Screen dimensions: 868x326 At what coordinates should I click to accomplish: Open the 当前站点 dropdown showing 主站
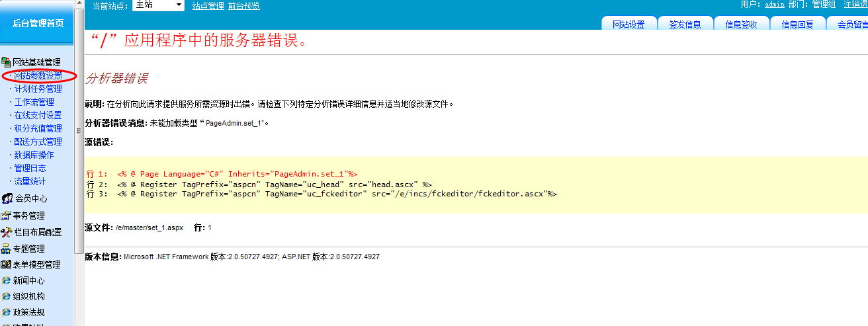pyautogui.click(x=159, y=5)
